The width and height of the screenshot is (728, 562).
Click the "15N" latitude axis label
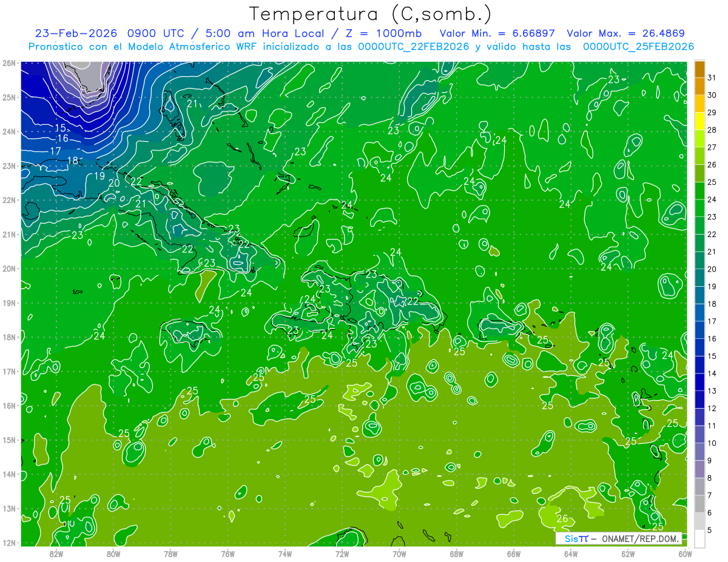(x=8, y=440)
